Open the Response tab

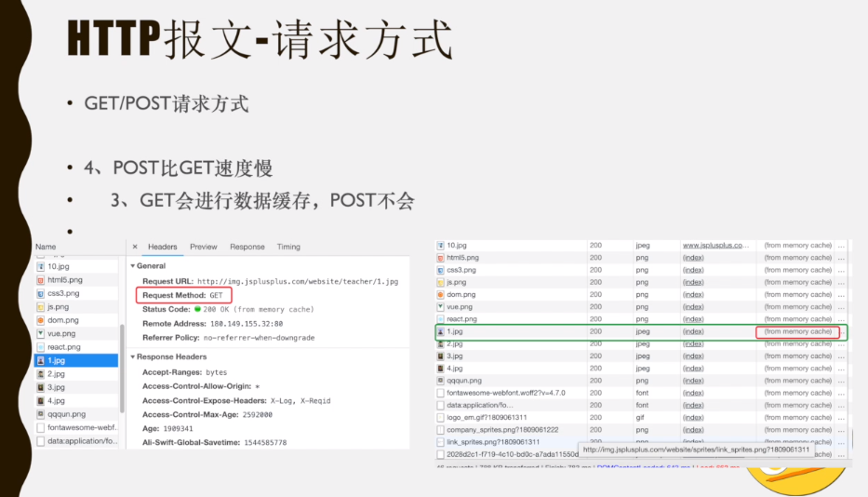(x=247, y=247)
